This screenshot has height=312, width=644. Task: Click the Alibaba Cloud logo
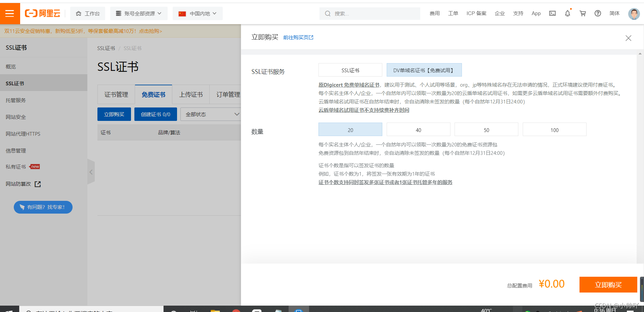(x=43, y=13)
